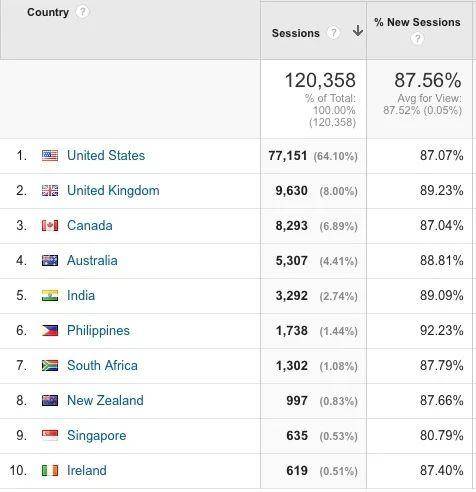The width and height of the screenshot is (476, 492).
Task: Open the India country link
Action: coord(81,295)
